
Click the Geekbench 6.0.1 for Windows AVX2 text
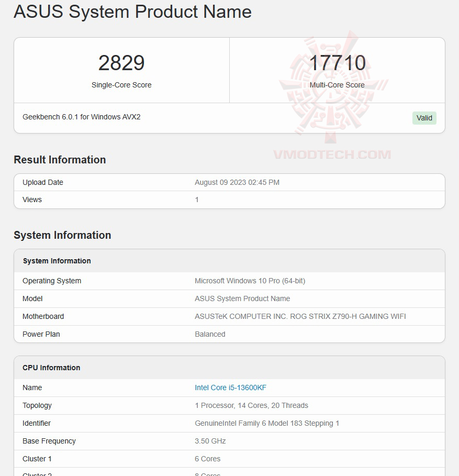[82, 117]
